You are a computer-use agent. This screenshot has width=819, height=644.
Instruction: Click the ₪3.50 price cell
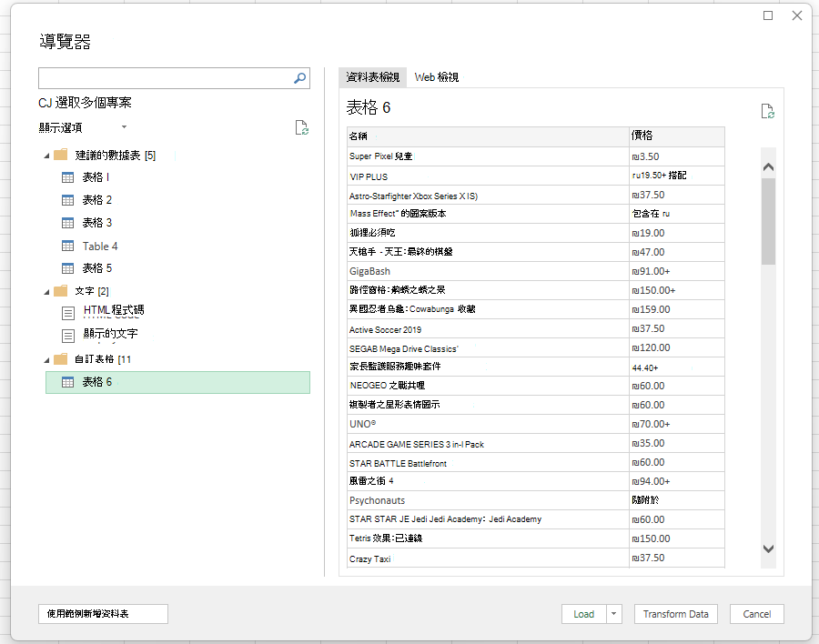pos(677,156)
